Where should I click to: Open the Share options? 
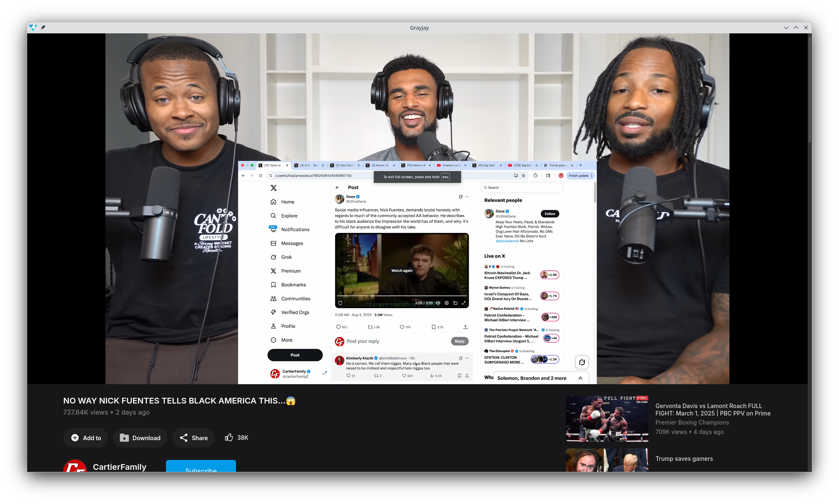click(x=194, y=438)
